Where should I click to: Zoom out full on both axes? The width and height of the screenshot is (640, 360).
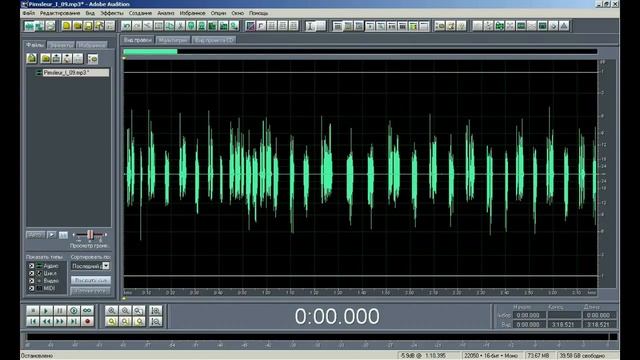[139, 311]
